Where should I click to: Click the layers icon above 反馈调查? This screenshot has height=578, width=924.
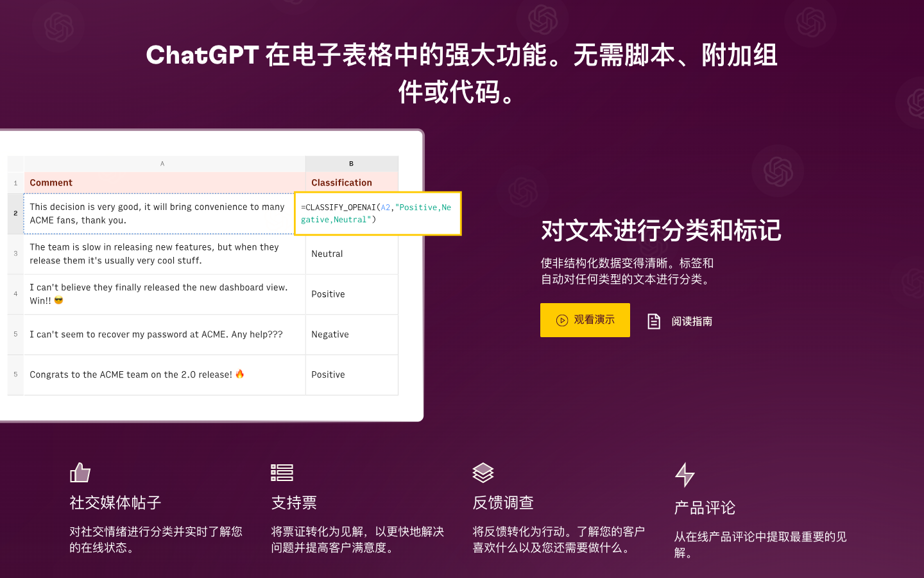(483, 473)
